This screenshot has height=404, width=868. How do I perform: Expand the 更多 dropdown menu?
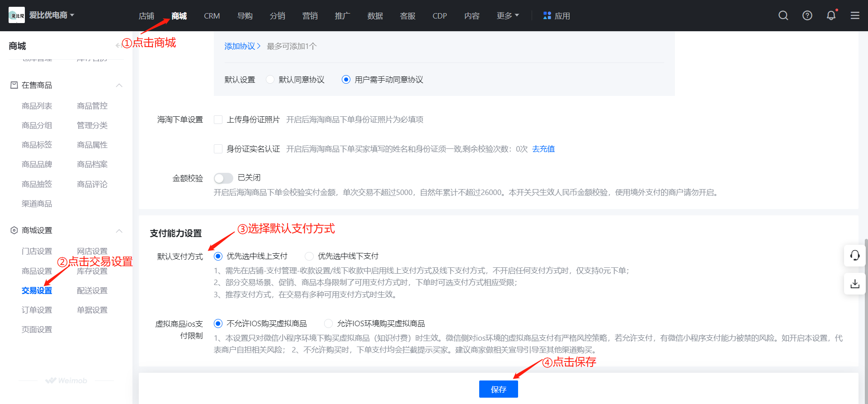(508, 16)
